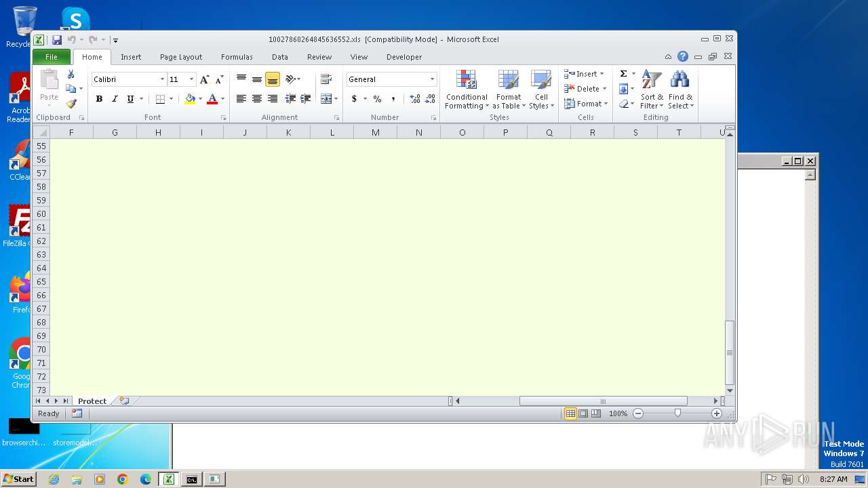The width and height of the screenshot is (868, 488).
Task: Apply middle align to cells
Action: tap(256, 79)
